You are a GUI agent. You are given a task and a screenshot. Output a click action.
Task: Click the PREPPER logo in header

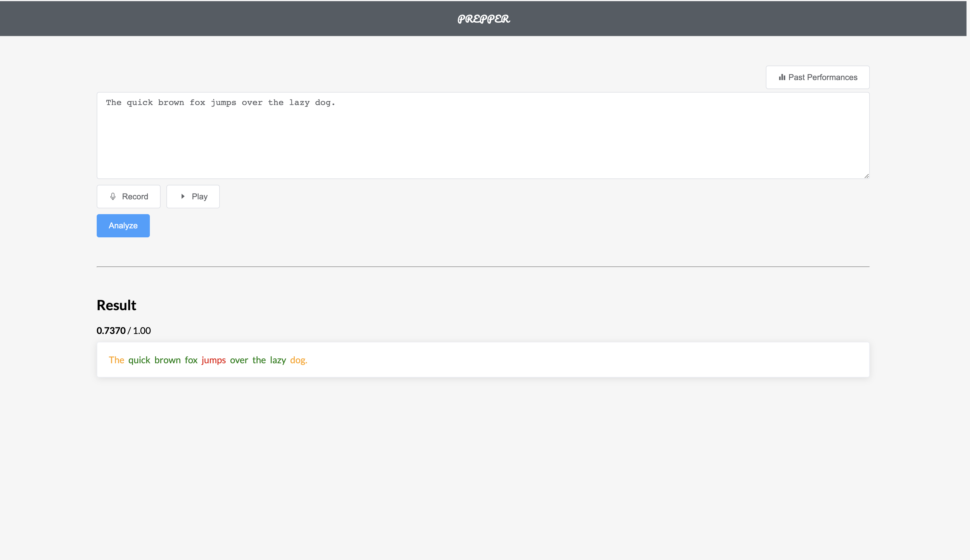click(x=484, y=19)
